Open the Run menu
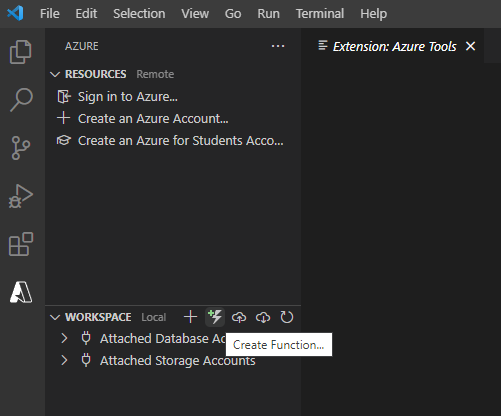The width and height of the screenshot is (501, 416). click(268, 14)
